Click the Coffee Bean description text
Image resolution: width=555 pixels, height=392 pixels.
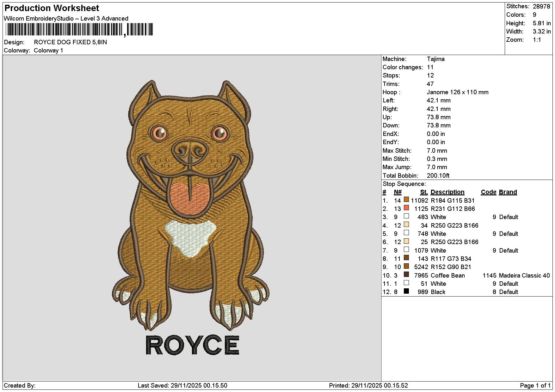tap(448, 276)
